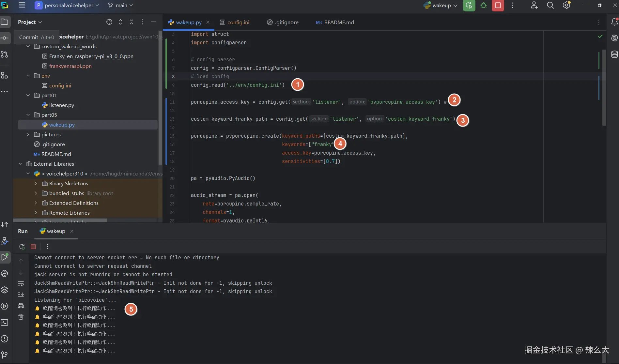Image resolution: width=619 pixels, height=364 pixels.
Task: Open the Pull Requests tool window
Action: coord(5,54)
